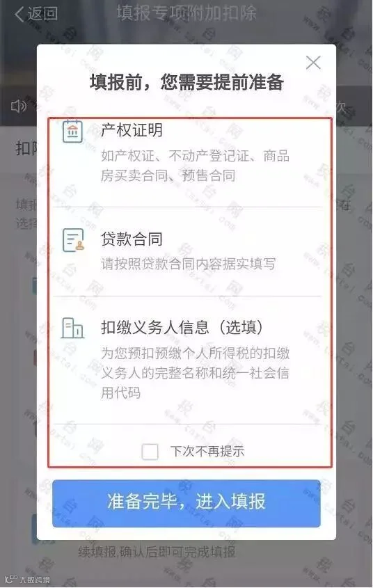Tap the 准备完毕，进入填报 button
This screenshot has width=373, height=588.
pos(186,503)
